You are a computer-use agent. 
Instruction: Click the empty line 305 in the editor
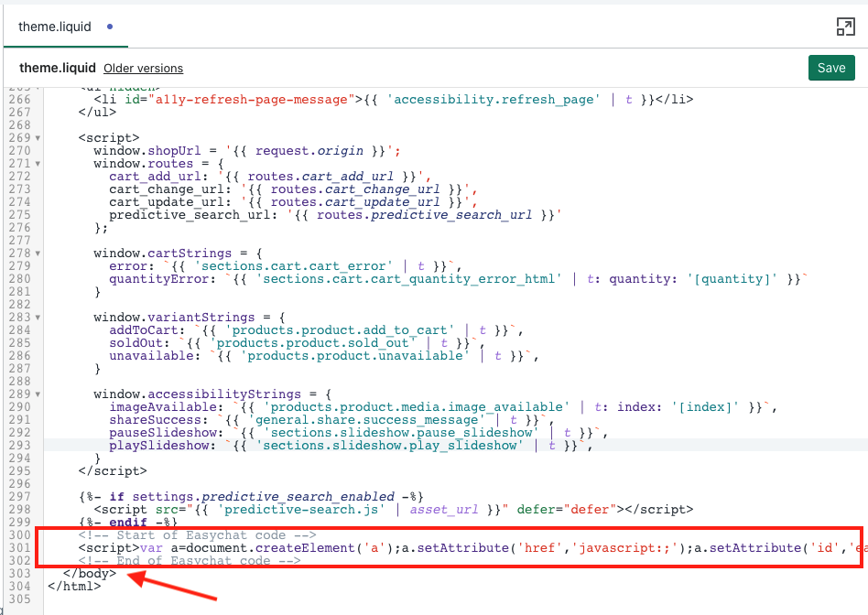click(x=456, y=599)
